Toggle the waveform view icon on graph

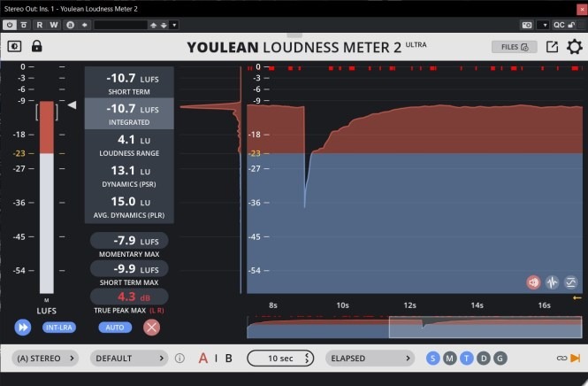(552, 282)
